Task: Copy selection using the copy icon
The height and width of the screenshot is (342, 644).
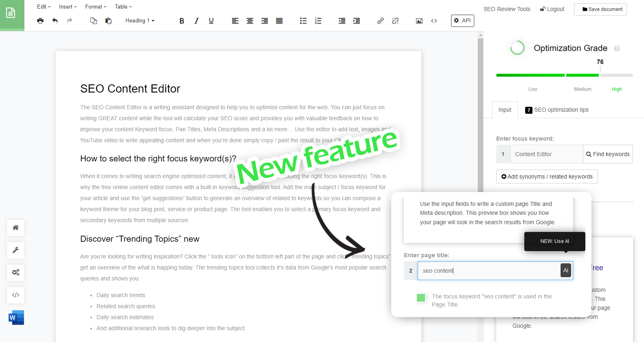Action: click(x=94, y=21)
